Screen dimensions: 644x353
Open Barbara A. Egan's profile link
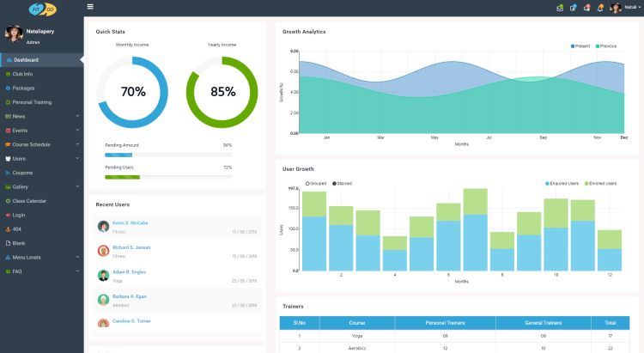(x=130, y=296)
